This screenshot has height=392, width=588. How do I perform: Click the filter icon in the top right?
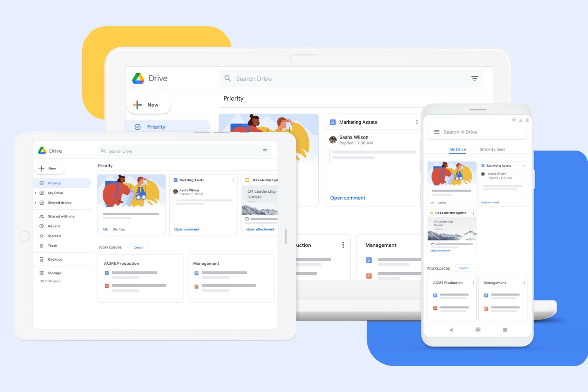(x=475, y=79)
